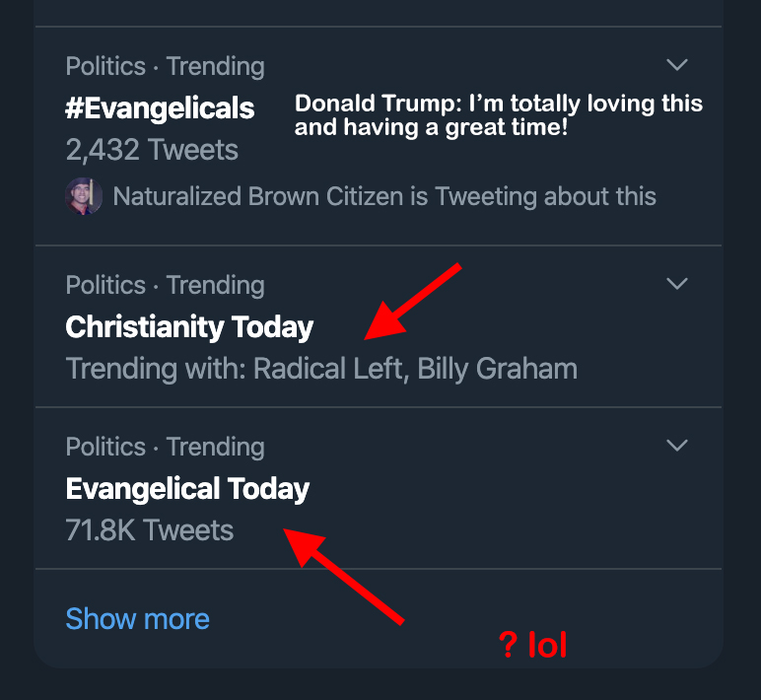Click Politics · Trending label above Evangelical Today
This screenshot has height=700, width=761.
[165, 448]
